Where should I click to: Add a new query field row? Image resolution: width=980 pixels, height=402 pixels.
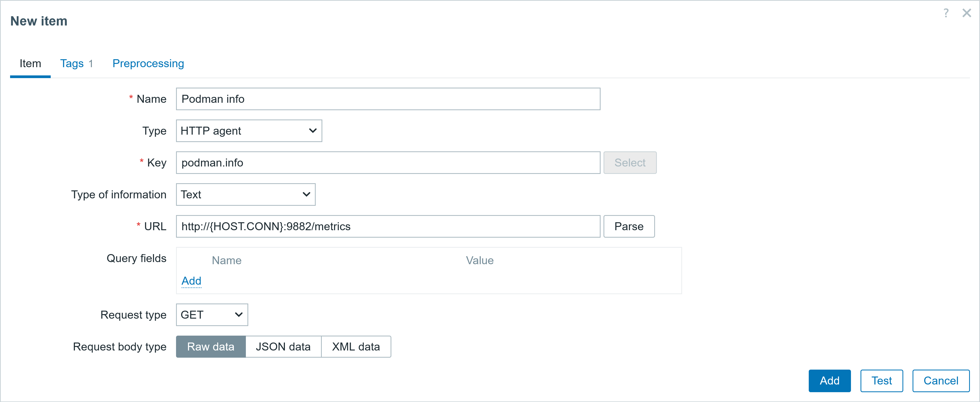pyautogui.click(x=191, y=281)
